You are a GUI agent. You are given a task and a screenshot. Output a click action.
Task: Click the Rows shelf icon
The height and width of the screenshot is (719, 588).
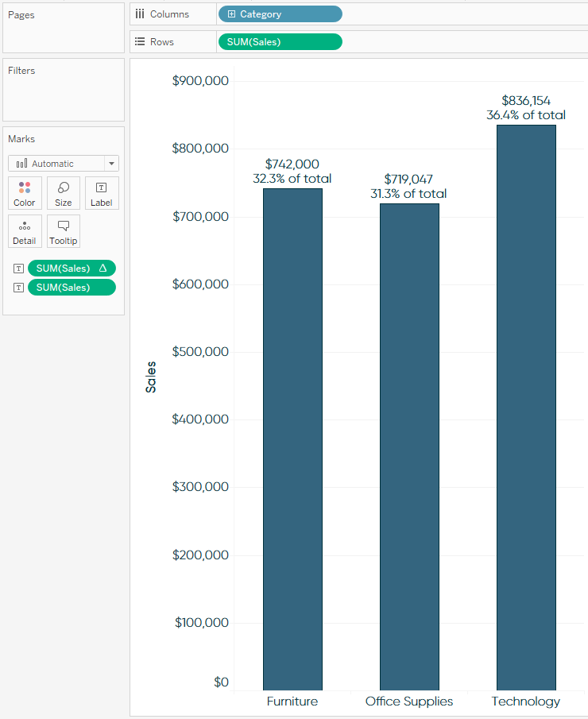pos(140,42)
